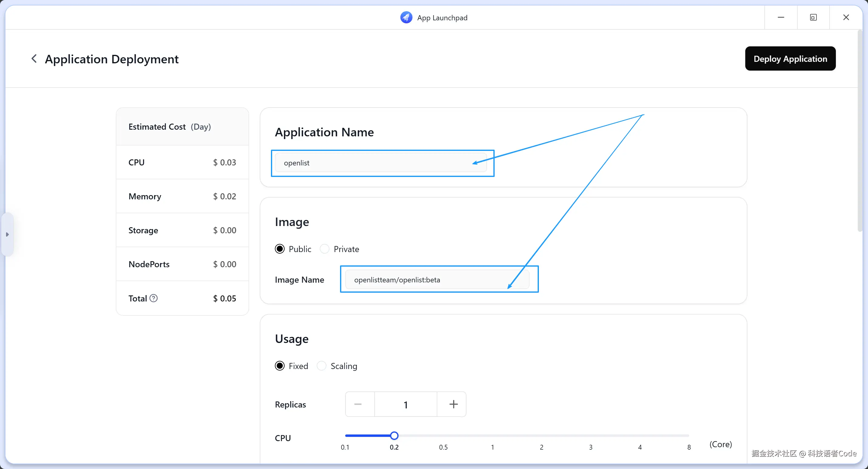Expand the left edge sidebar arrow
The height and width of the screenshot is (469, 868).
[x=7, y=234]
